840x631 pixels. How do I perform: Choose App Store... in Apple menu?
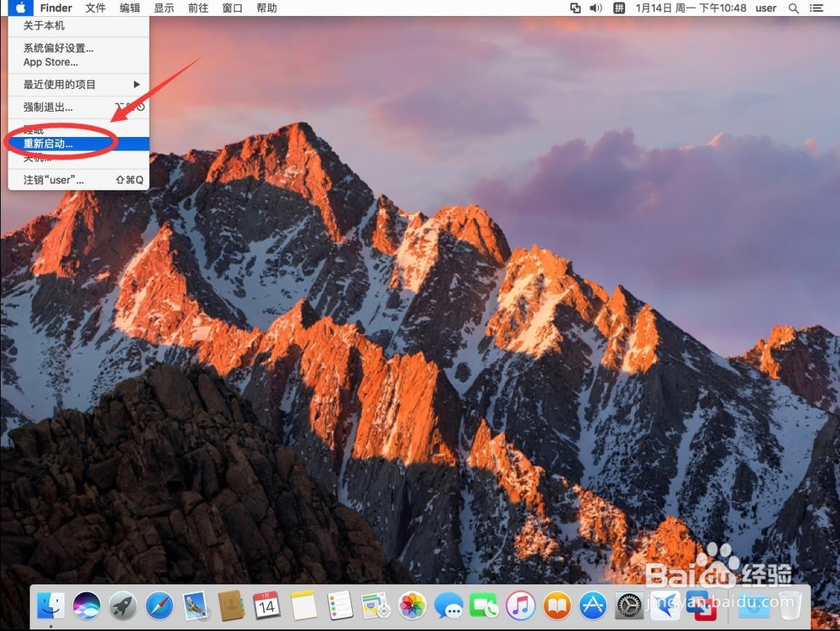click(79, 62)
